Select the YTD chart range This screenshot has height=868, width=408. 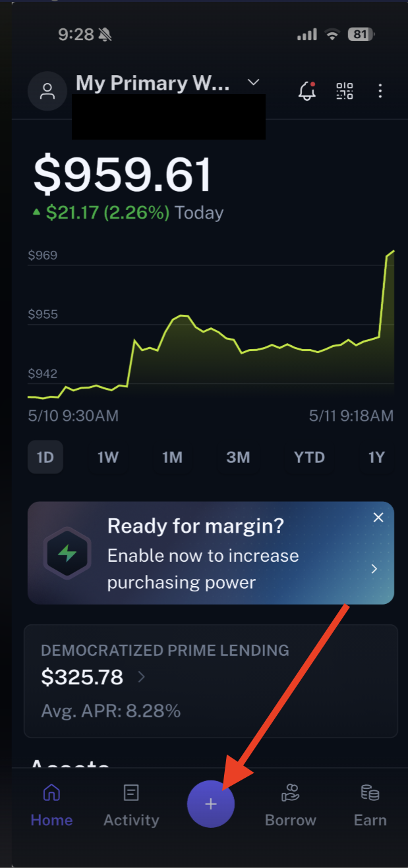tap(309, 457)
